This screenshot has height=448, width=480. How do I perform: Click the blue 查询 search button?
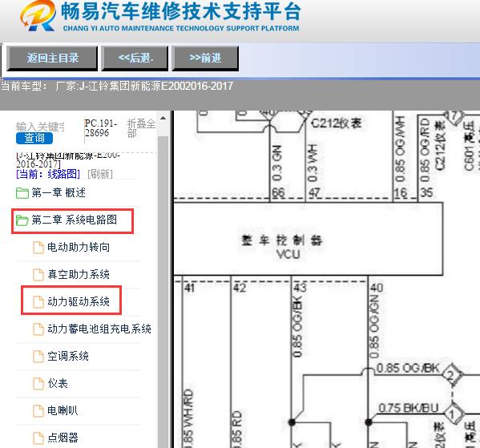[34, 138]
